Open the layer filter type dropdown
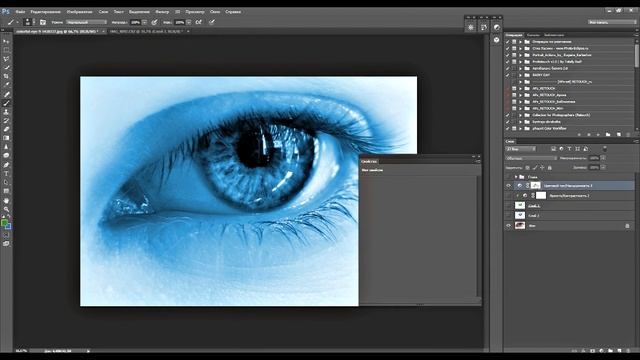This screenshot has height=360, width=640. [x=520, y=149]
